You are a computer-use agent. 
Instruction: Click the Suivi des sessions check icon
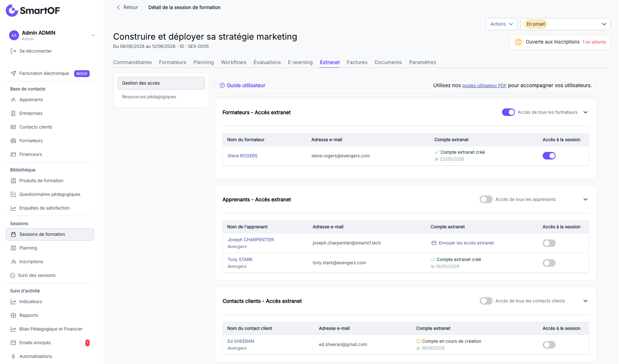[13, 275]
